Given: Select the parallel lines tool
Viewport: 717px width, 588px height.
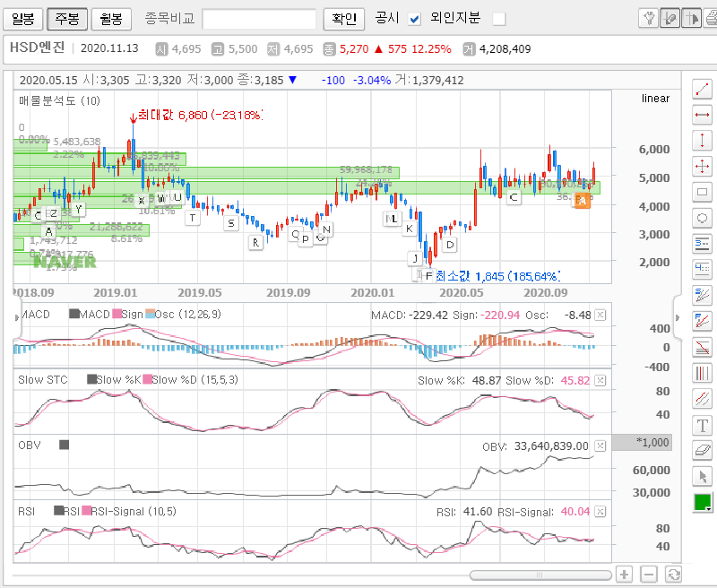Looking at the screenshot, I should pos(702,399).
